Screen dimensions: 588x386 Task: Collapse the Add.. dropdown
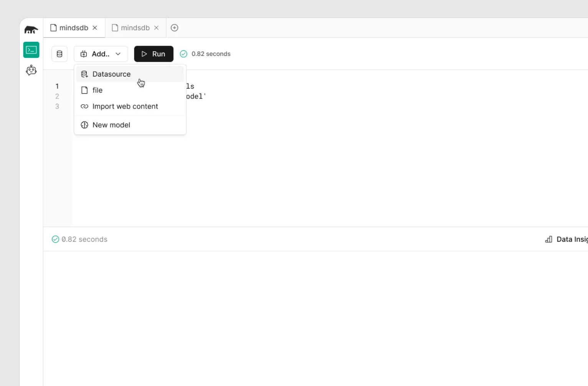tap(101, 54)
